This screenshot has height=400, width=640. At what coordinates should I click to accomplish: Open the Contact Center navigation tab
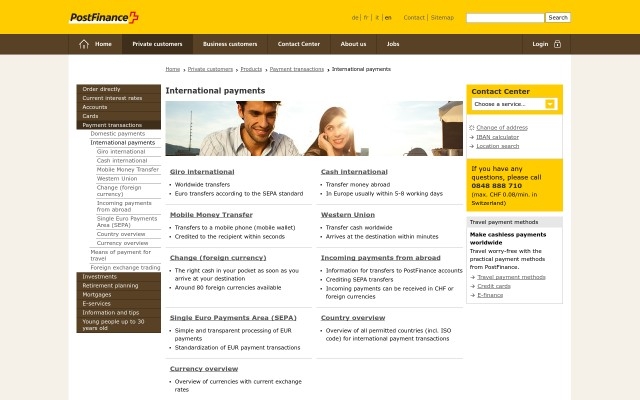click(299, 44)
